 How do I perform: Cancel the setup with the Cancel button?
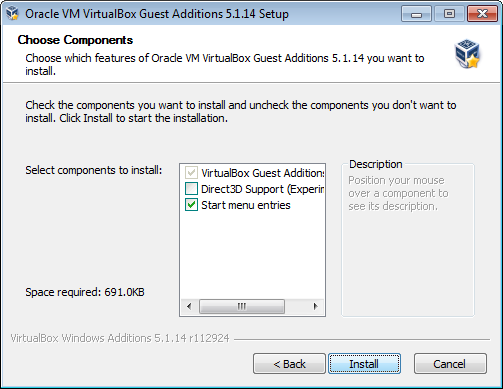[450, 364]
